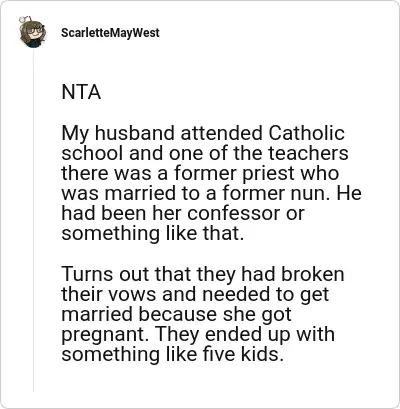Click the word Catholic in the comment
The image size is (400, 409).
point(306,133)
